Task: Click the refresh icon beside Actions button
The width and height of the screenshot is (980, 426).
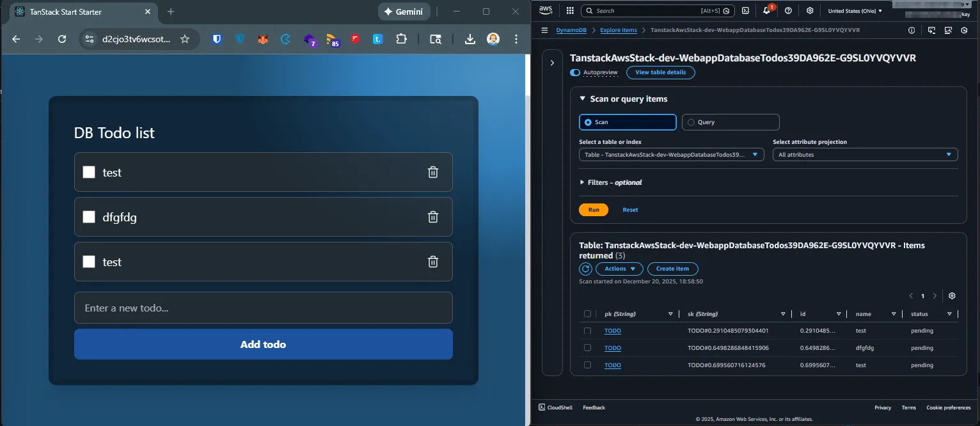Action: (585, 269)
